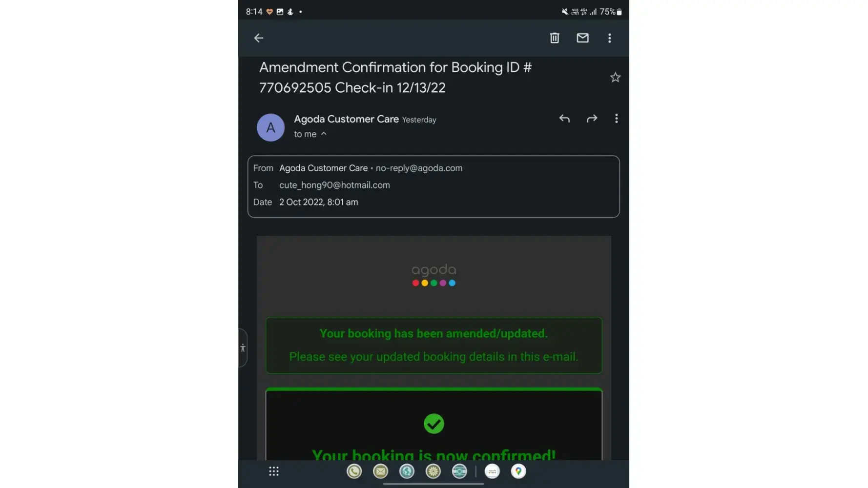Reply to Agoda Customer Care
Image resolution: width=868 pixels, height=488 pixels.
point(564,119)
